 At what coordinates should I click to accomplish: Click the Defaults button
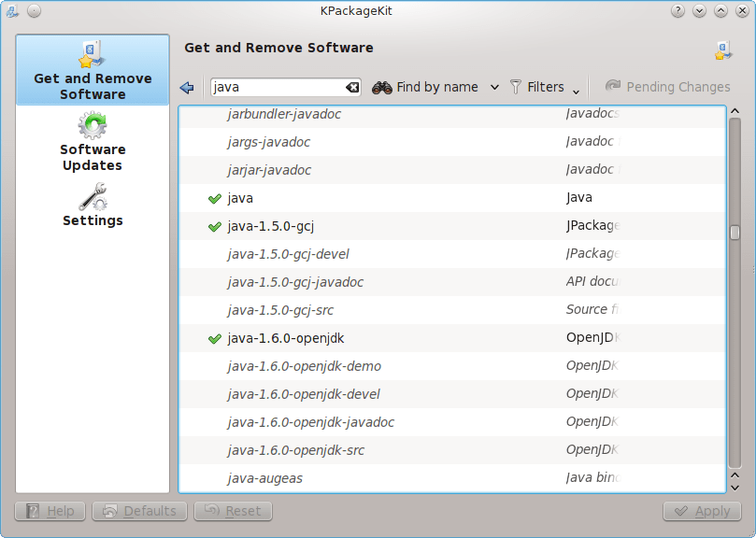pyautogui.click(x=140, y=511)
